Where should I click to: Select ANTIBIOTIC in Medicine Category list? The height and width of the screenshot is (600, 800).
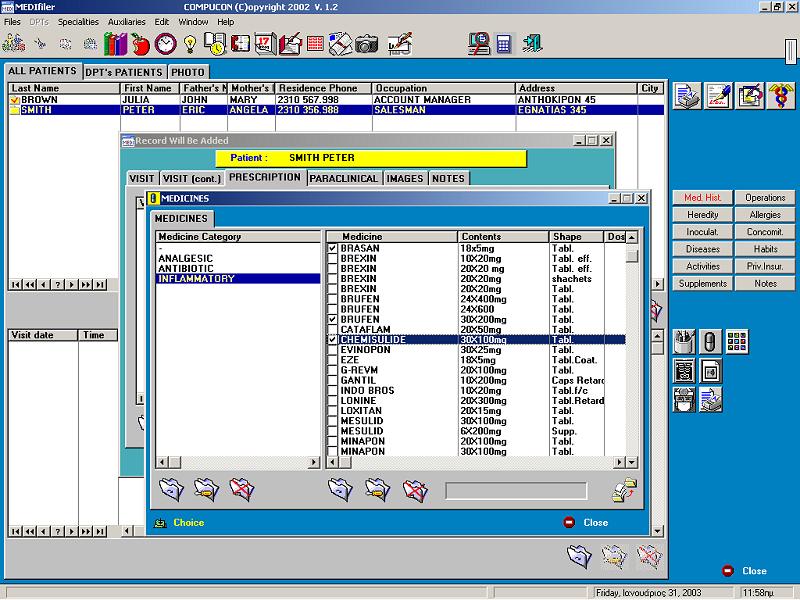tap(186, 268)
